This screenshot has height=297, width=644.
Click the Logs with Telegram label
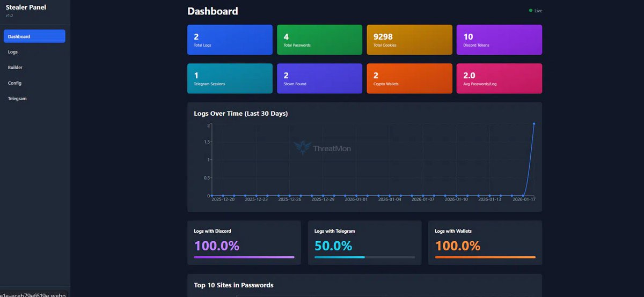point(335,231)
